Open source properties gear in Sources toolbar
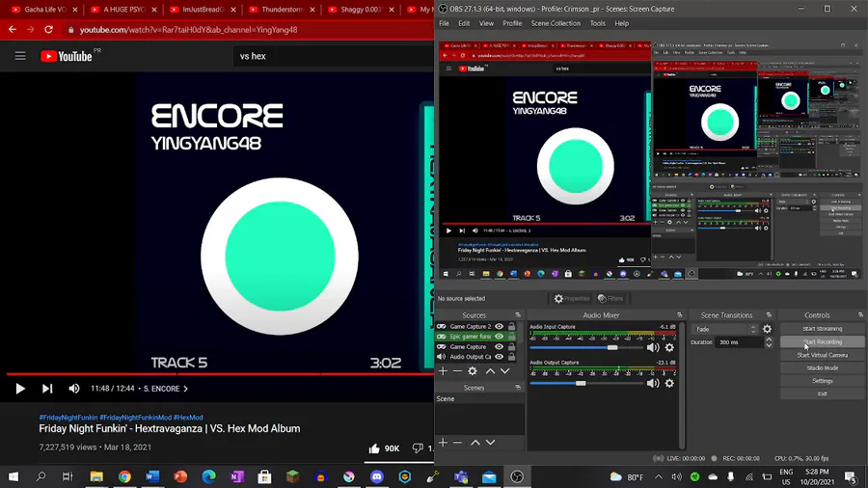The width and height of the screenshot is (868, 488). click(473, 370)
